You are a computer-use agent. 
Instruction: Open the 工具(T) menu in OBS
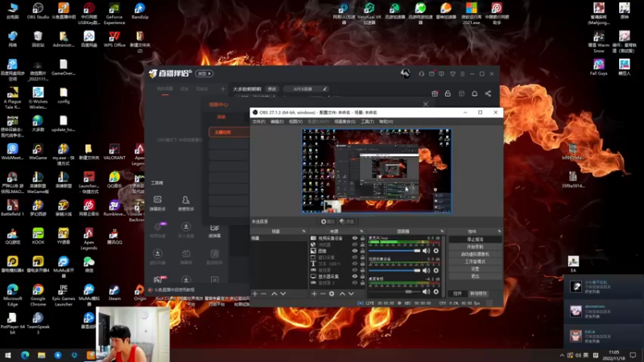pos(367,121)
